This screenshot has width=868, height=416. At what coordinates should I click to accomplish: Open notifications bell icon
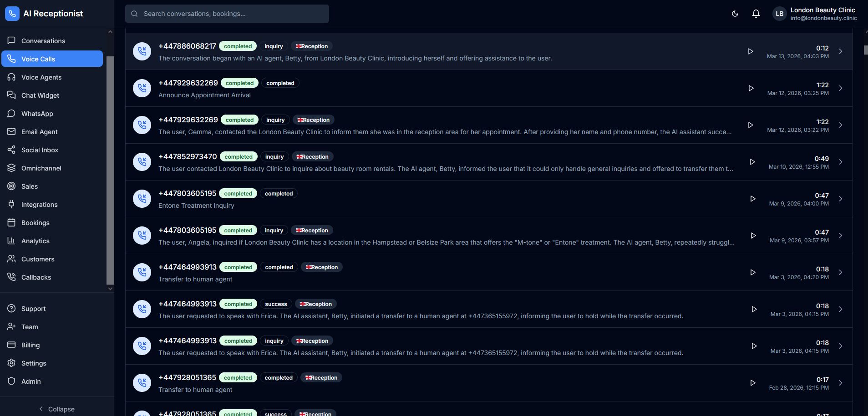pyautogui.click(x=756, y=14)
